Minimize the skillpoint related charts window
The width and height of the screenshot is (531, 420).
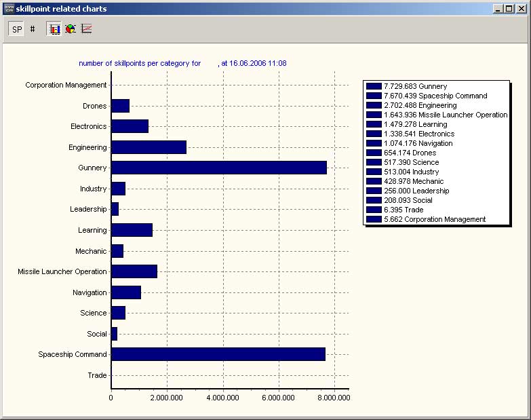tap(498, 9)
